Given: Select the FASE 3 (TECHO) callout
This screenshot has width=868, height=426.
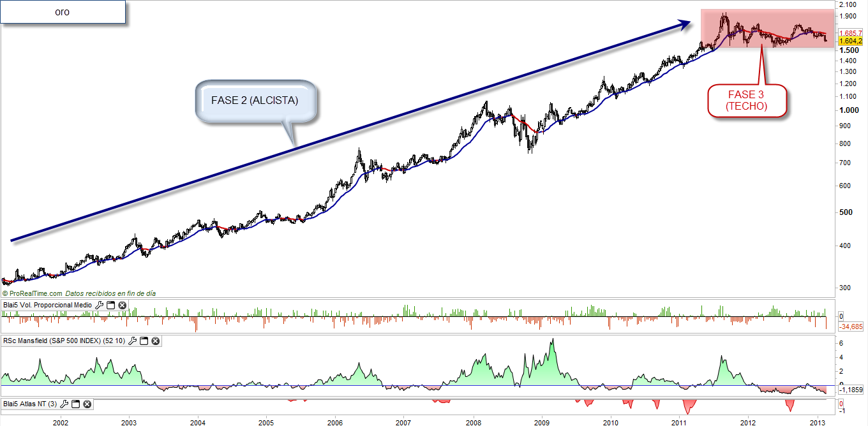Looking at the screenshot, I should tap(746, 100).
